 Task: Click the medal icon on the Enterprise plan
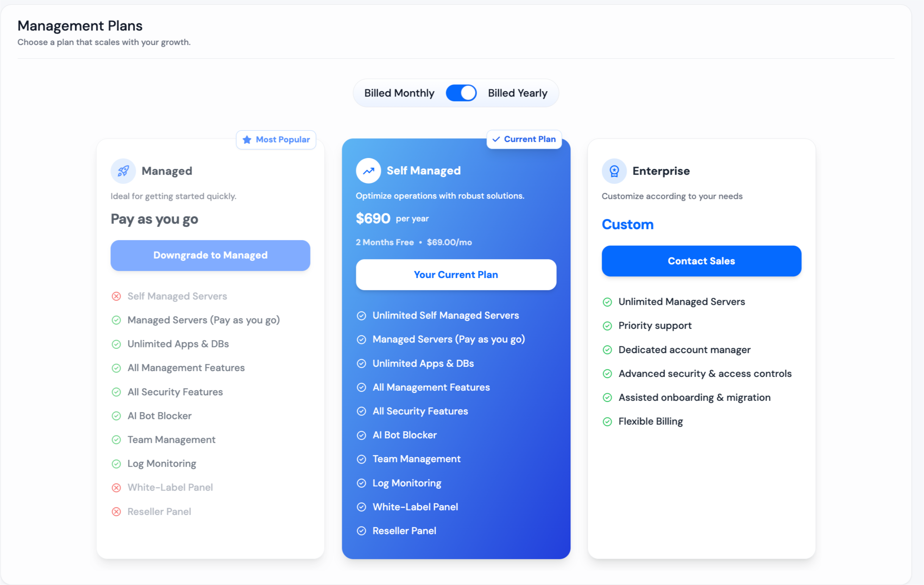[614, 170]
